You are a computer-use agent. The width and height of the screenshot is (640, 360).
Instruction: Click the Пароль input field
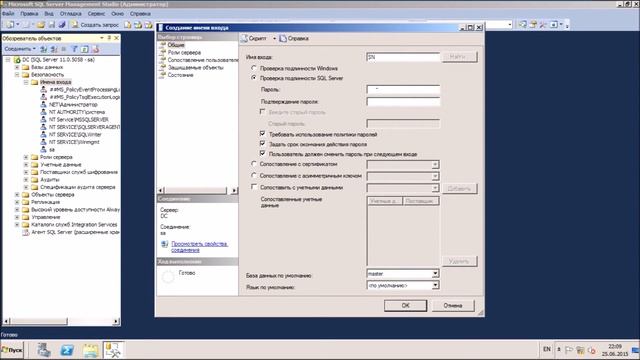click(x=403, y=89)
